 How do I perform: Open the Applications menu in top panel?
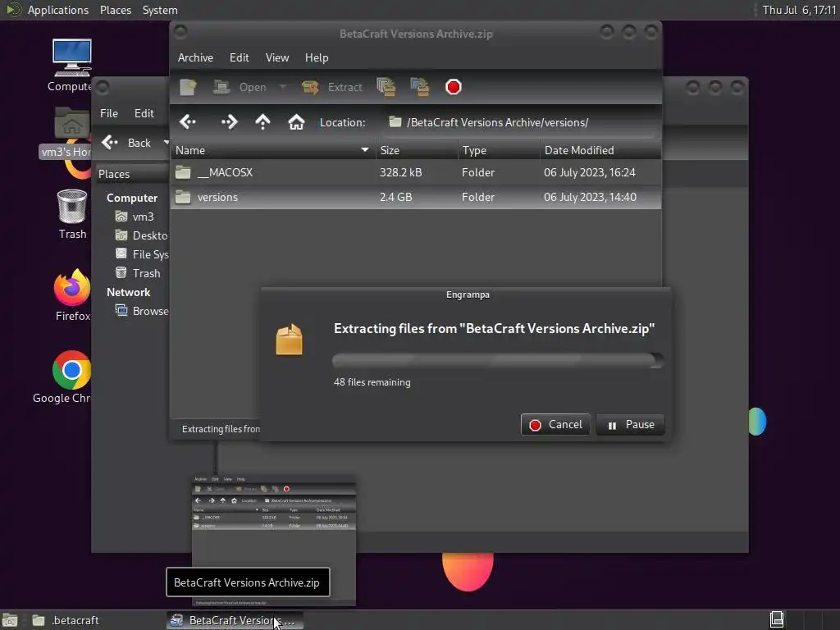58,10
